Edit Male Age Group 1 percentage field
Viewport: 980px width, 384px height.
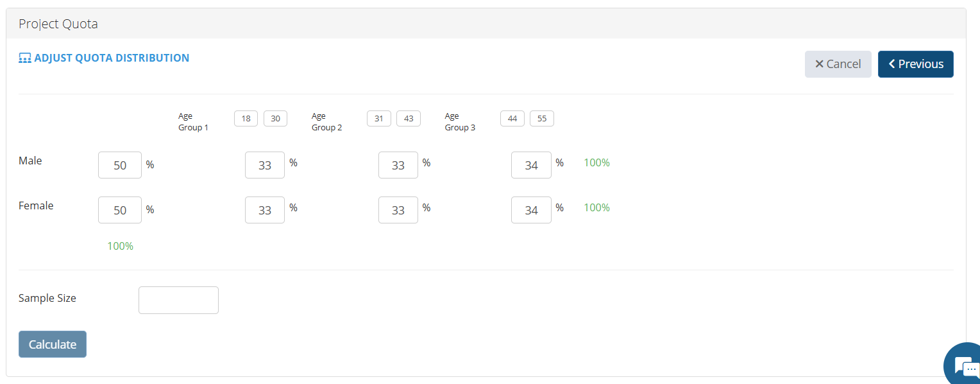click(x=265, y=165)
